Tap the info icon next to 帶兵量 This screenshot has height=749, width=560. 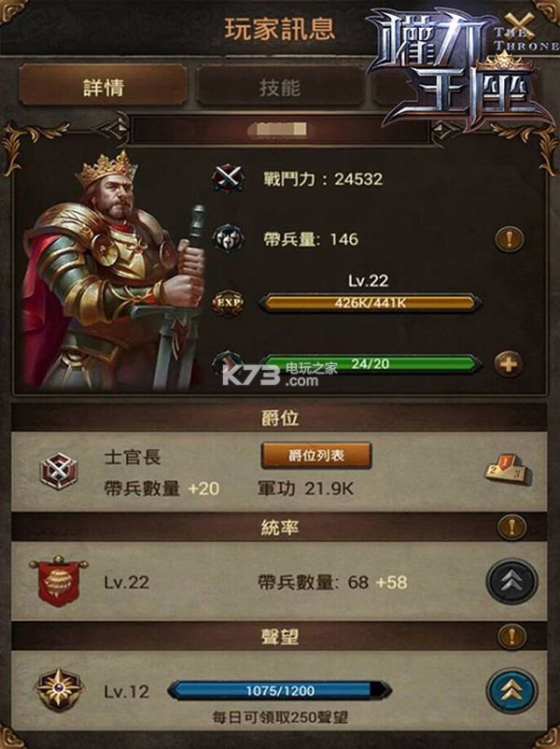[x=510, y=238]
